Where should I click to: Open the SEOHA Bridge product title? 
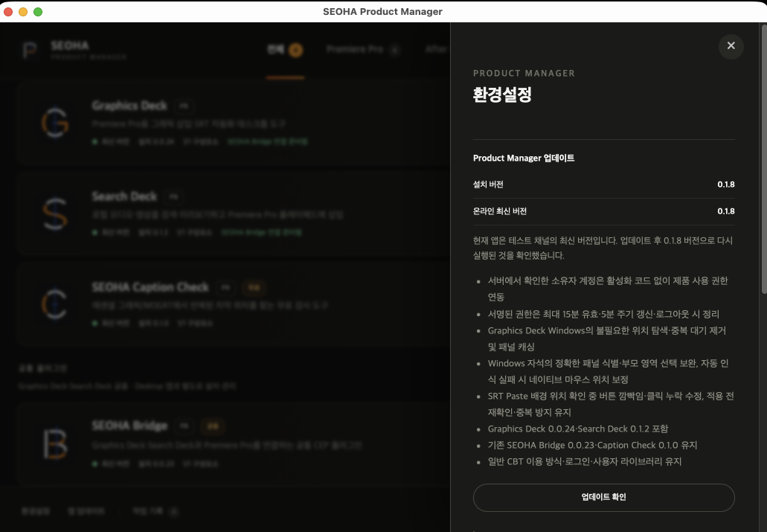tap(129, 426)
